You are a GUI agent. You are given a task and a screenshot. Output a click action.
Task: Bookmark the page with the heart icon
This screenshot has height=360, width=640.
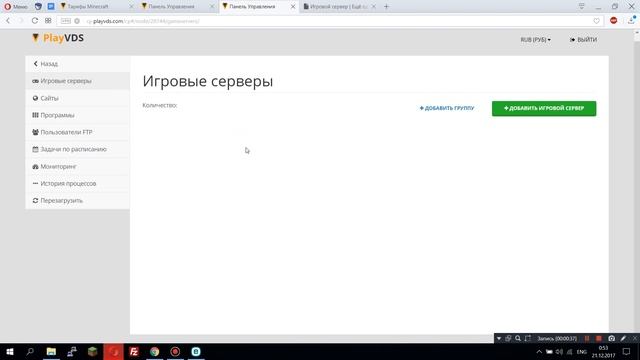[596, 21]
